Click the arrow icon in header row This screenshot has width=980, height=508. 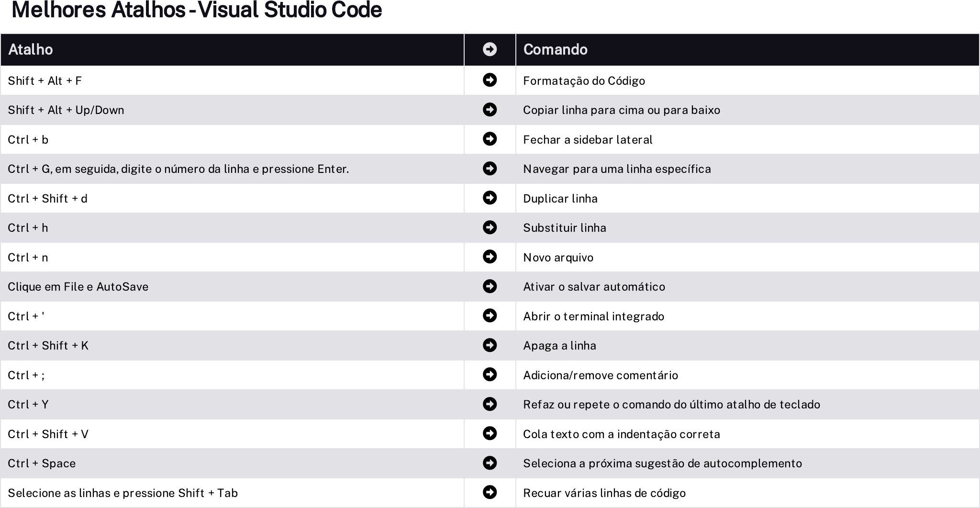click(x=490, y=49)
